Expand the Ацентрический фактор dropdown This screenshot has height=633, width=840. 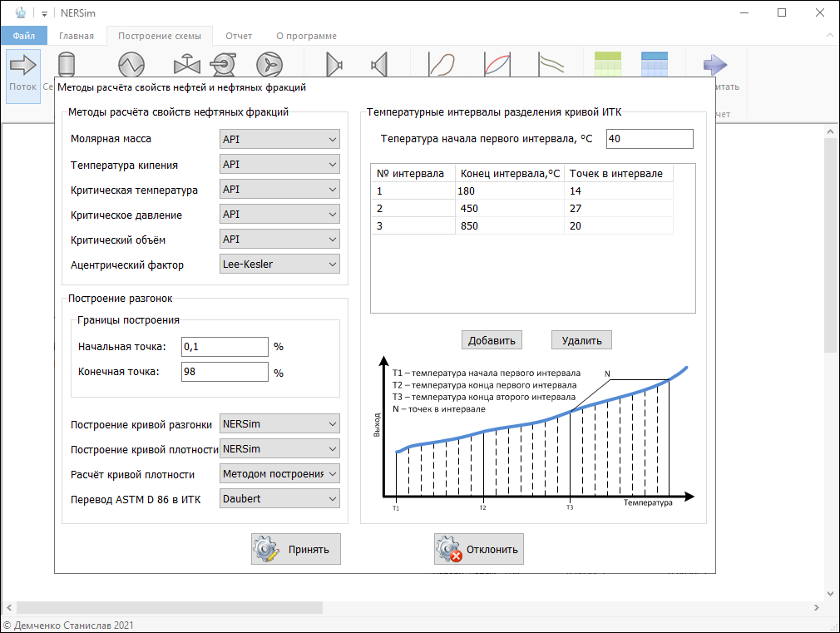279,264
